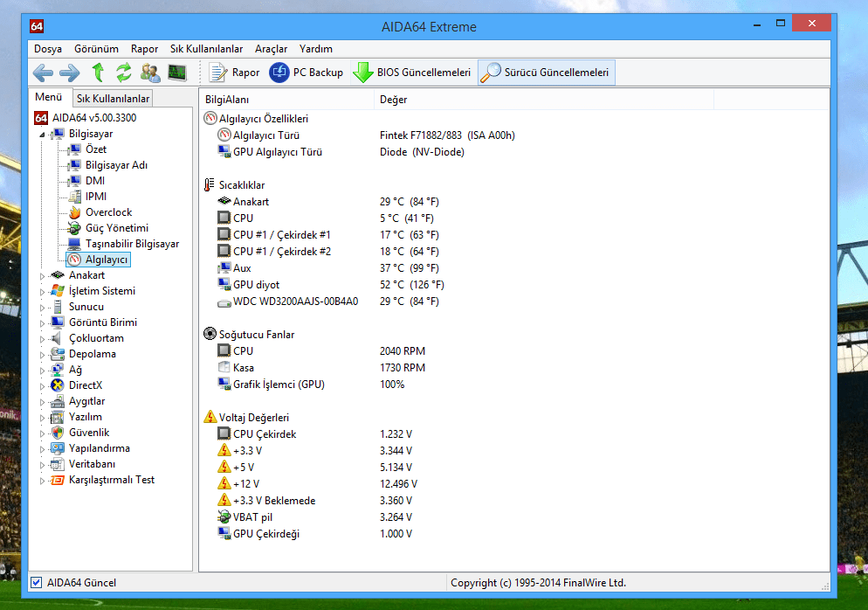Viewport: 868px width, 610px height.
Task: Expand the Güvenlik tree node
Action: tap(42, 433)
